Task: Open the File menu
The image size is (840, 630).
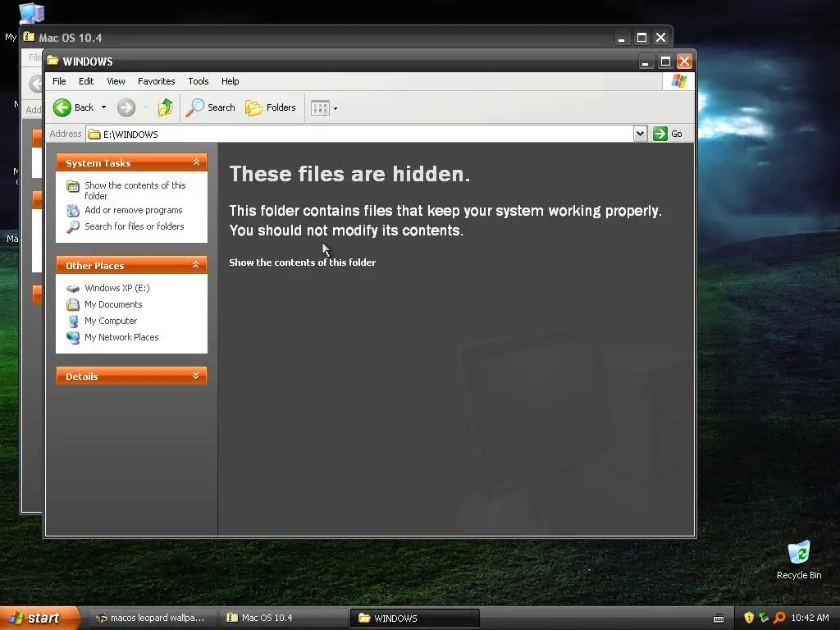Action: coord(59,81)
